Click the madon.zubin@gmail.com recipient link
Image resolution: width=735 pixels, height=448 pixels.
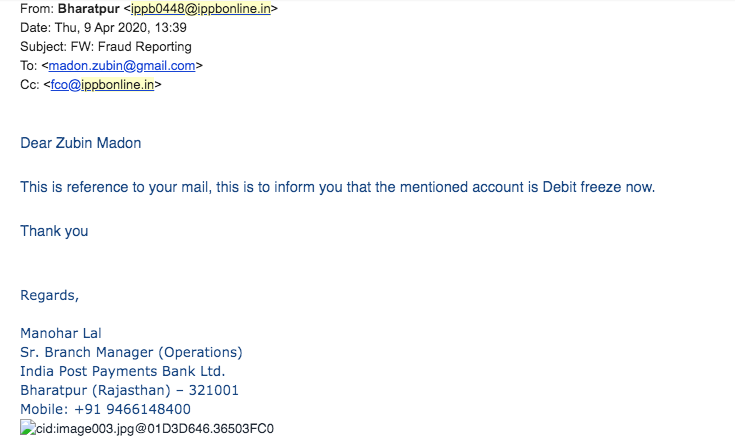[122, 66]
